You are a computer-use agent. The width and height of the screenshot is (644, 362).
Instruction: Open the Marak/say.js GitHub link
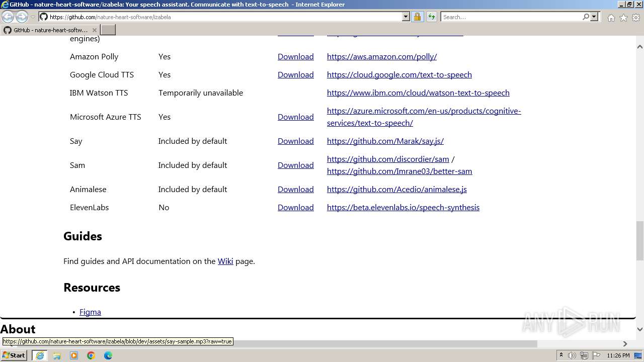[x=385, y=141]
